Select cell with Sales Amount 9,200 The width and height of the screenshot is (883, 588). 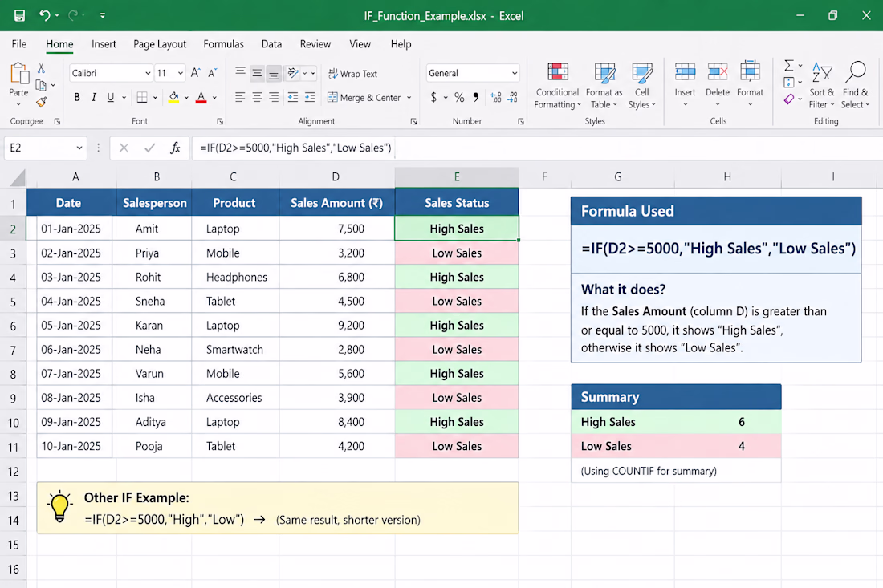(x=337, y=325)
